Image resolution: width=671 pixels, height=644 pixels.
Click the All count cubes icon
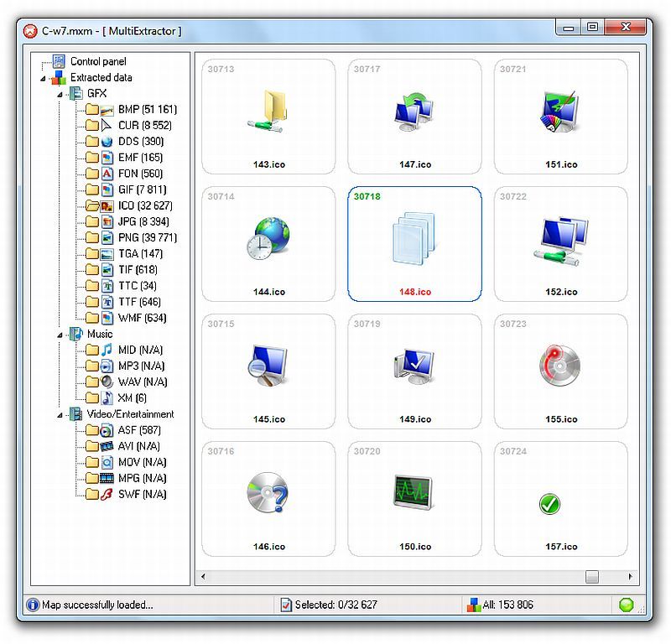(474, 605)
